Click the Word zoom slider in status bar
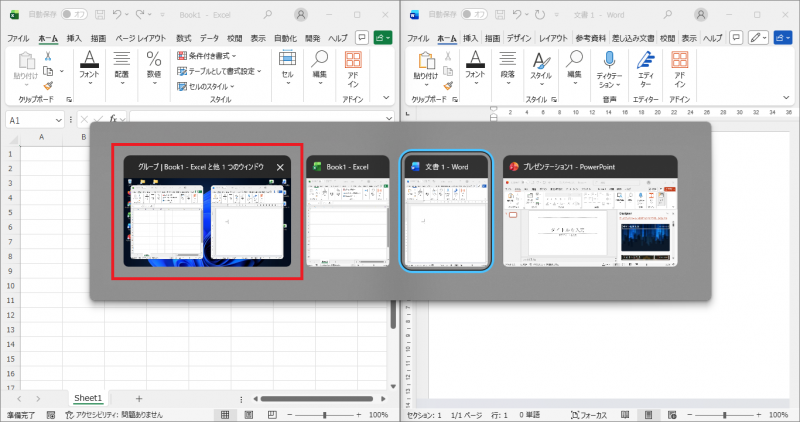Image resolution: width=800 pixels, height=422 pixels. 725,414
